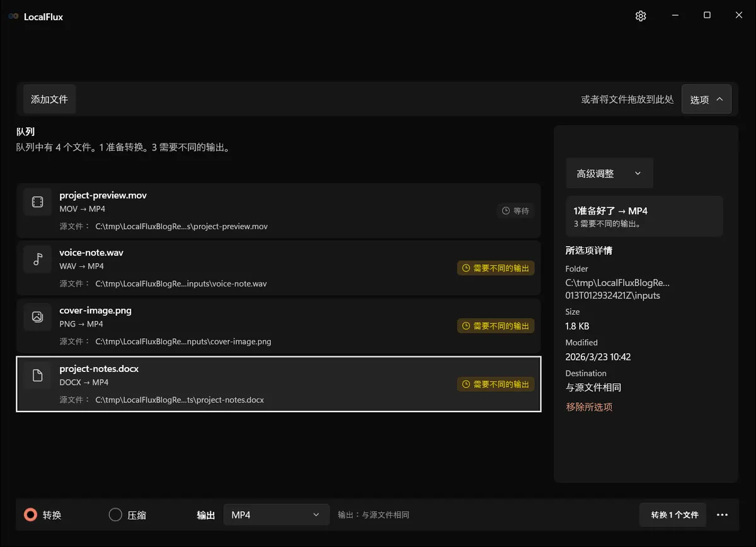Click the 添加文件 button
Image resolution: width=756 pixels, height=547 pixels.
[x=49, y=99]
